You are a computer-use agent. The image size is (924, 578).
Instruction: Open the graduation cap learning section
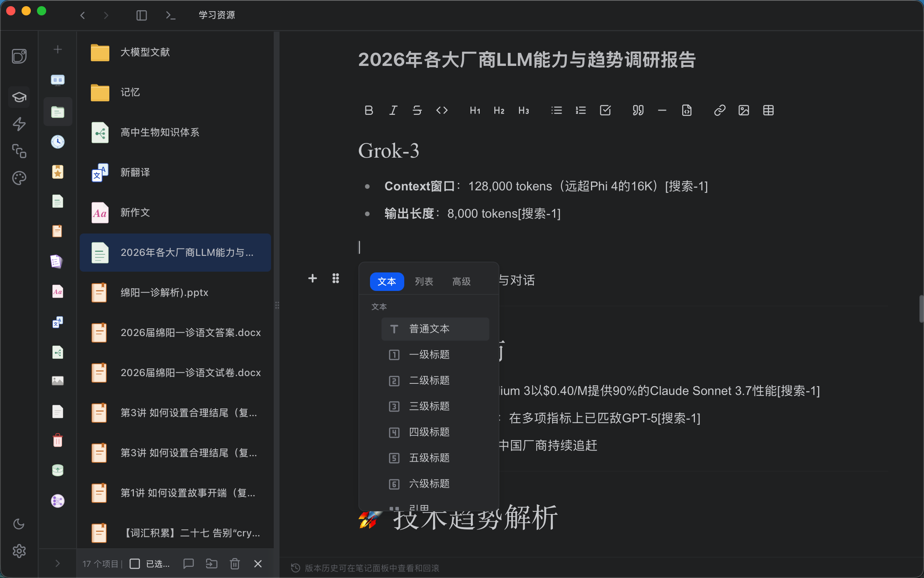click(19, 97)
